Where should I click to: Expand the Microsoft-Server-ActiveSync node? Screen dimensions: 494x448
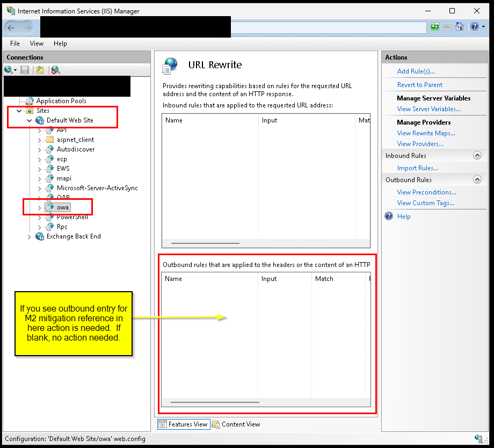click(x=39, y=189)
